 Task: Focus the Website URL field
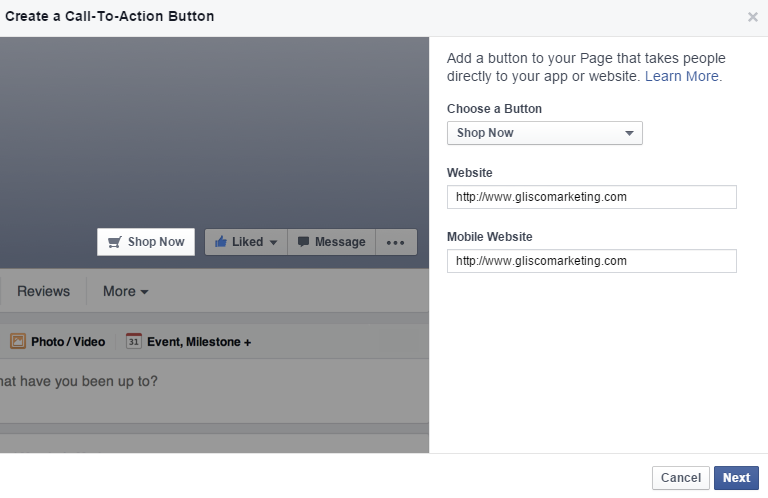(x=592, y=197)
